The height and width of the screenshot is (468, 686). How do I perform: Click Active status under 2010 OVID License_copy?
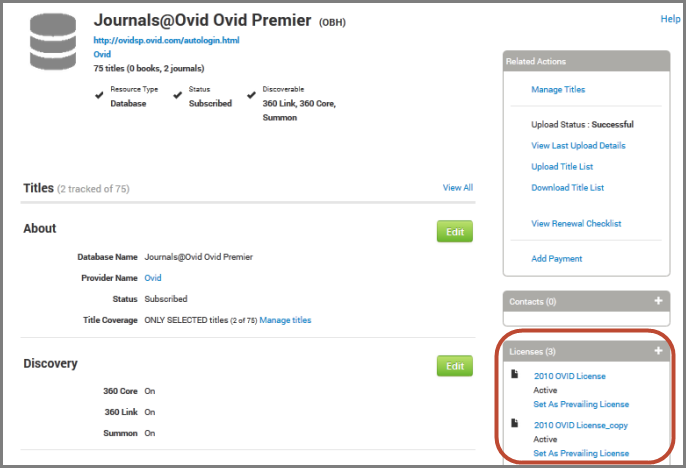point(545,439)
